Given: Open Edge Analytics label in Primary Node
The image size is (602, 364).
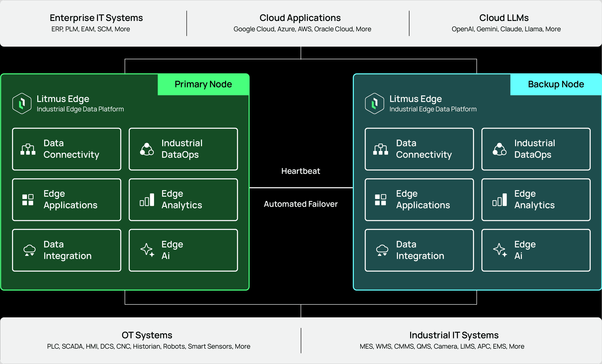Looking at the screenshot, I should [x=182, y=200].
